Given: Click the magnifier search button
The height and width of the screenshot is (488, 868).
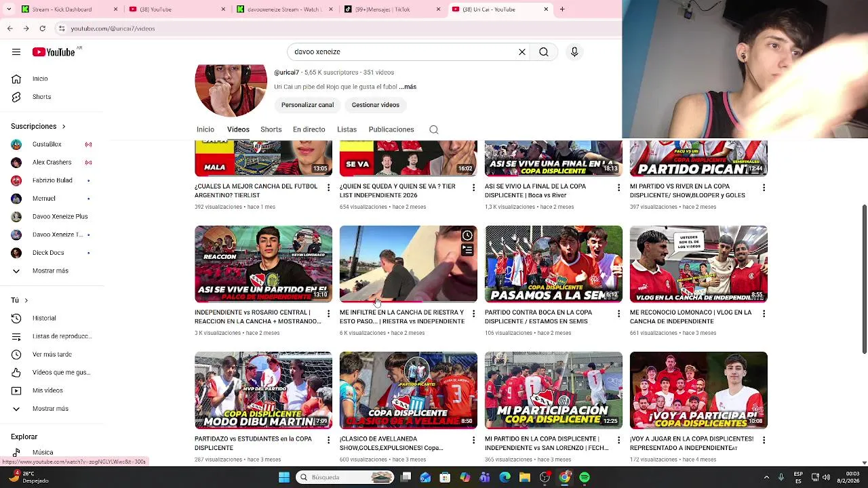Looking at the screenshot, I should pos(544,52).
